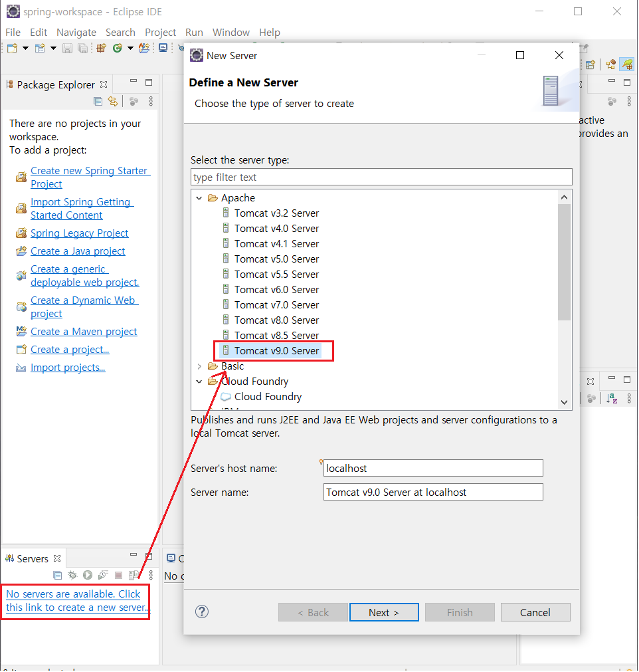
Task: Open Package Explorer view menu dots
Action: tap(151, 102)
